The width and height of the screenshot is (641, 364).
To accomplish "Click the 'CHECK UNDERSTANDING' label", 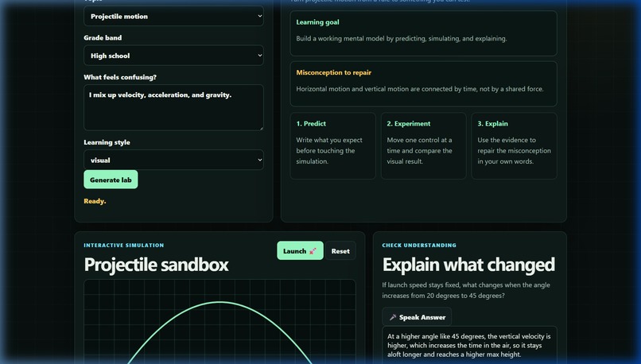I will [x=419, y=245].
